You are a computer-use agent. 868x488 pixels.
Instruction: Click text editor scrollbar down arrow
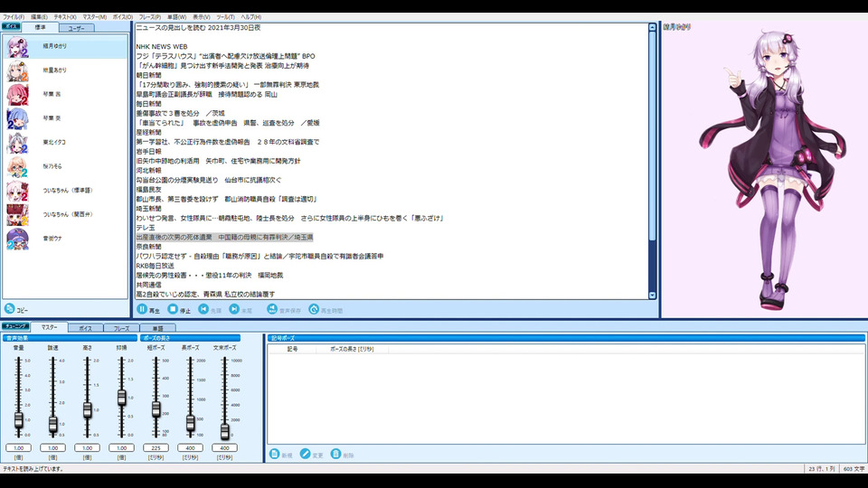coord(652,296)
